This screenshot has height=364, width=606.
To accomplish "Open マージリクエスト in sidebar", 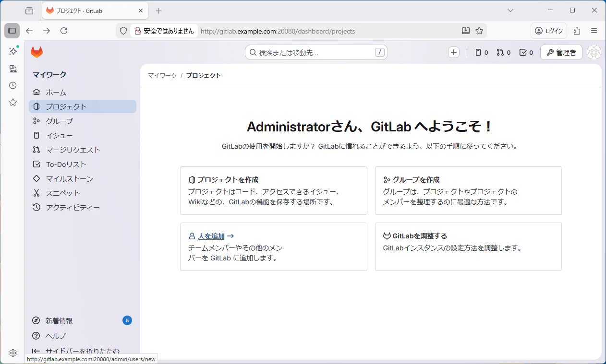I will 83,150.
